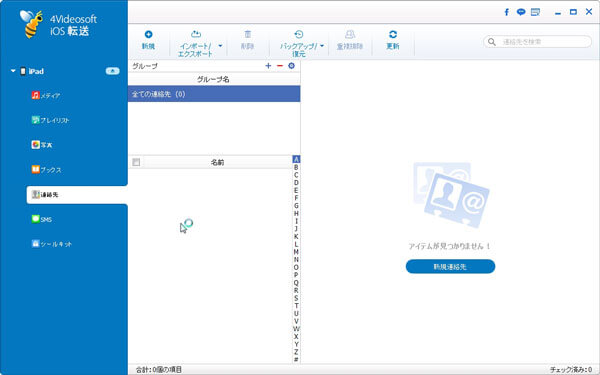Click the iPad eject icon

point(112,71)
